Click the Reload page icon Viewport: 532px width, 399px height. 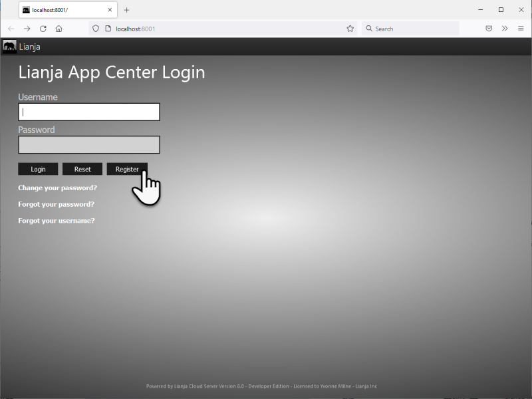click(x=43, y=28)
